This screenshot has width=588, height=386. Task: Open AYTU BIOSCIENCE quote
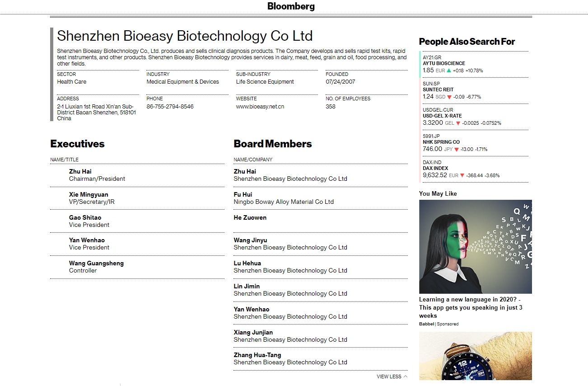pyautogui.click(x=443, y=64)
